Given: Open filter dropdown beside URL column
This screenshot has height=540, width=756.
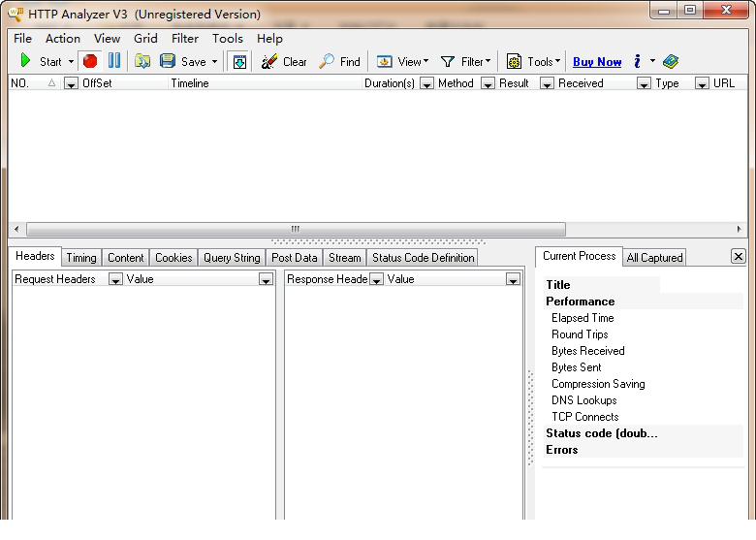Looking at the screenshot, I should 702,84.
